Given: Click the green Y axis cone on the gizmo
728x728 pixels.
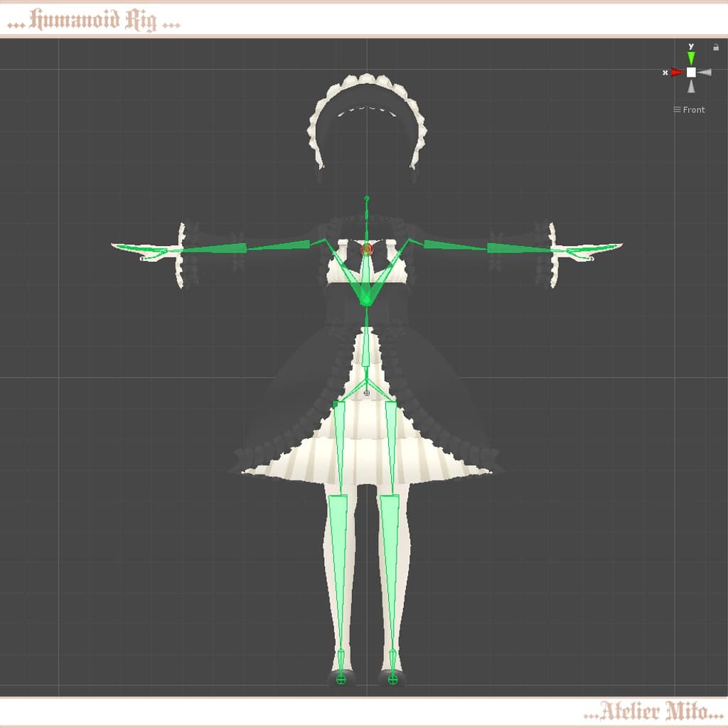Looking at the screenshot, I should (x=691, y=58).
